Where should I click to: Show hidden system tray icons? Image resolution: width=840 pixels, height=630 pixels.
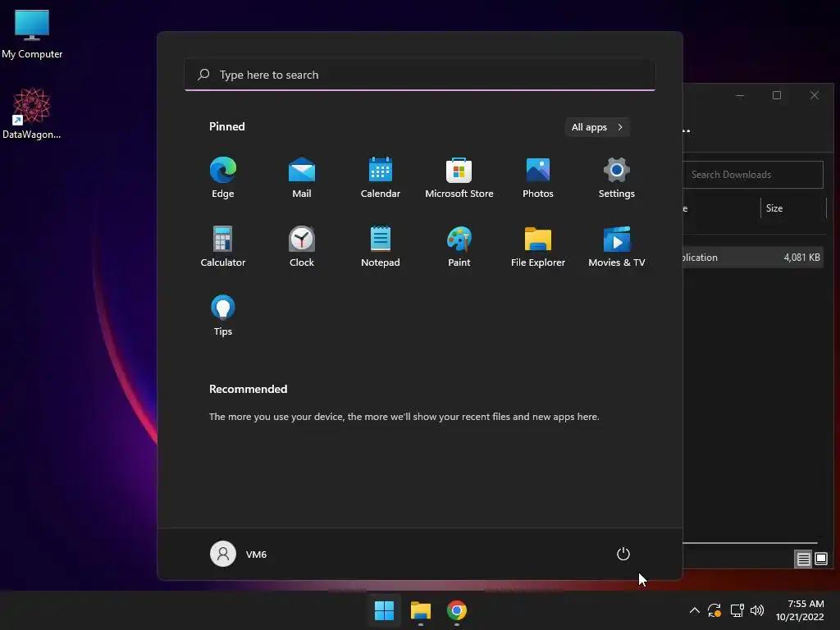point(694,610)
